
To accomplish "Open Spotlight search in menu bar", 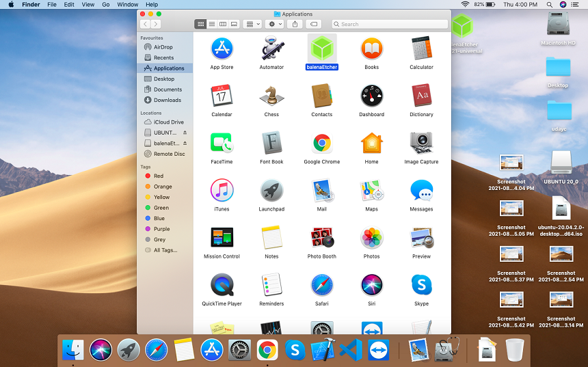I will click(550, 5).
